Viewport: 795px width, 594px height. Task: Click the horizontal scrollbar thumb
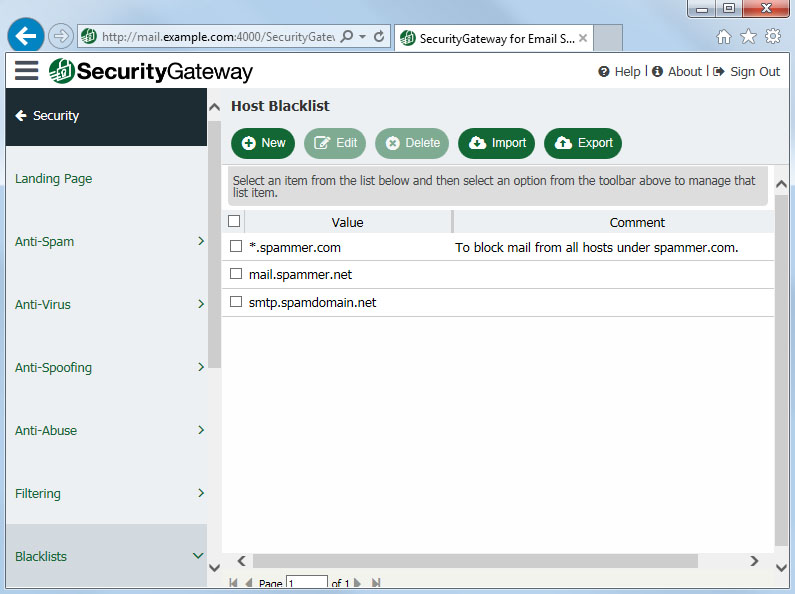(475, 561)
